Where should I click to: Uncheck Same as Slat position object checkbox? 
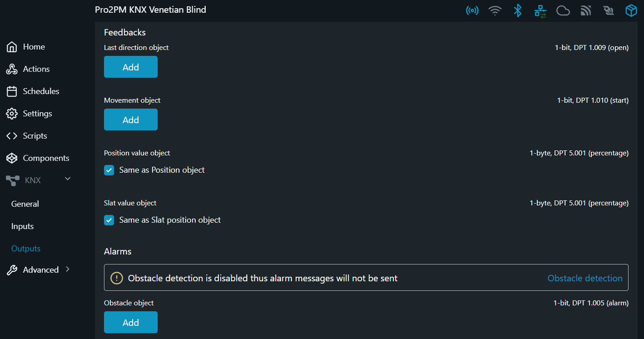point(109,220)
